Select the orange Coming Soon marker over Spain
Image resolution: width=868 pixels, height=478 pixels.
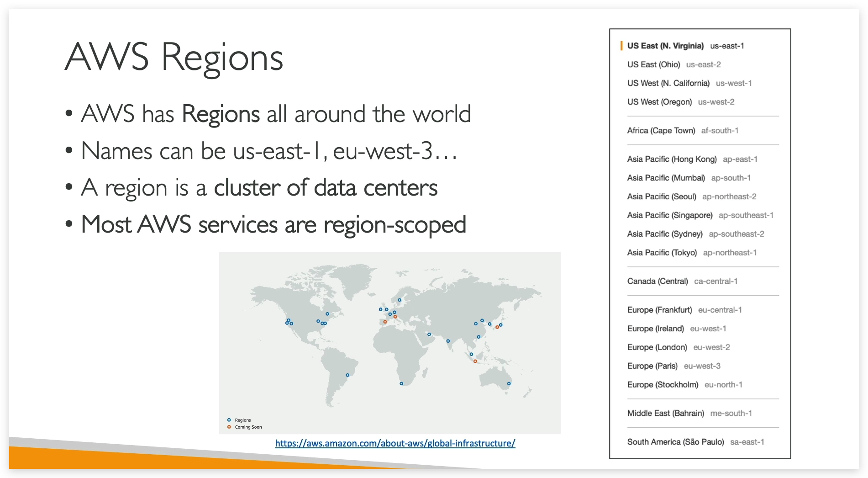tap(385, 322)
